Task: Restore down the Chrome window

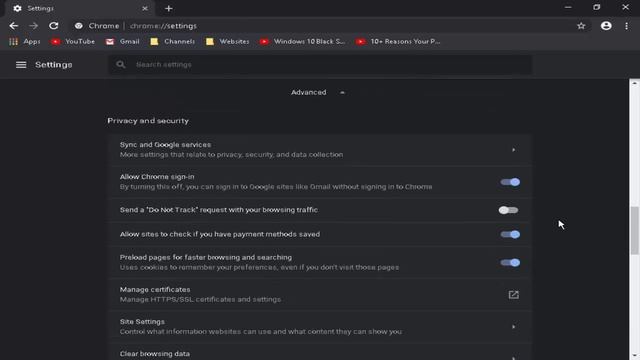Action: click(x=597, y=7)
